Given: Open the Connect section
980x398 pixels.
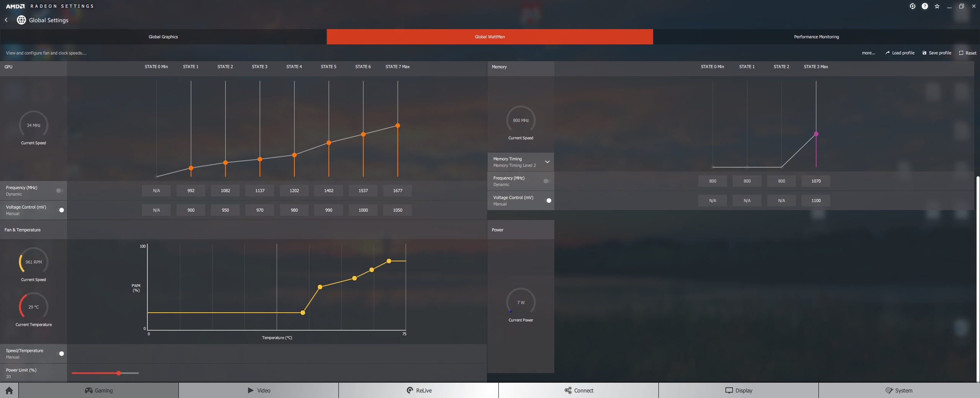Looking at the screenshot, I should [x=579, y=390].
